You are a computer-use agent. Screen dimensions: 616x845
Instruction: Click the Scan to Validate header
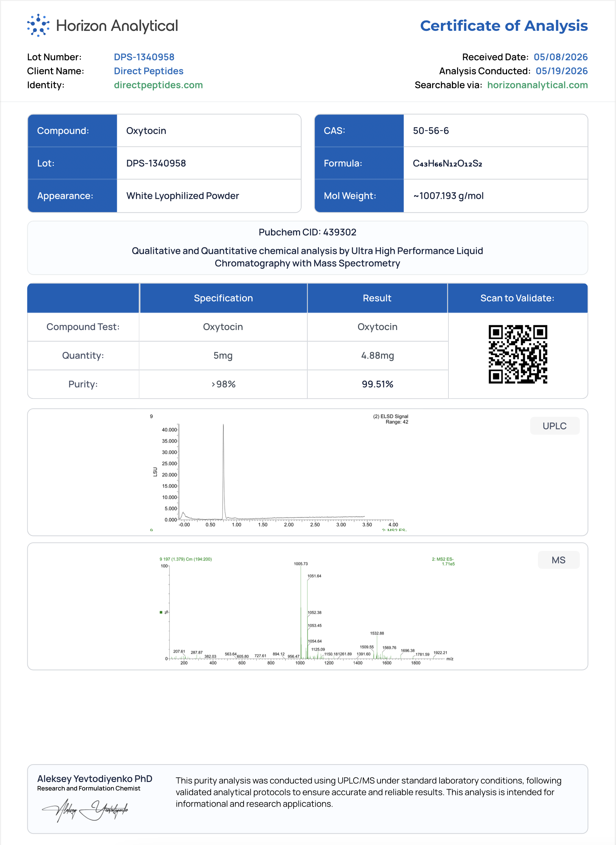tap(517, 298)
